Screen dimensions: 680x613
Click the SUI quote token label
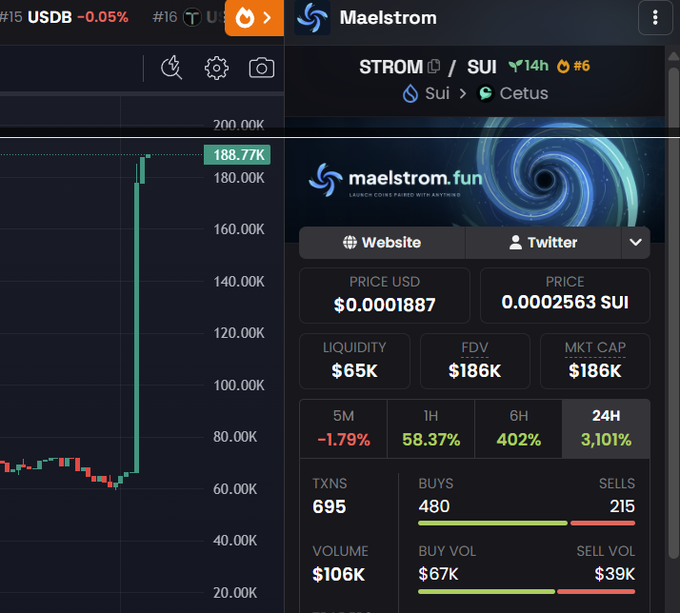(481, 67)
